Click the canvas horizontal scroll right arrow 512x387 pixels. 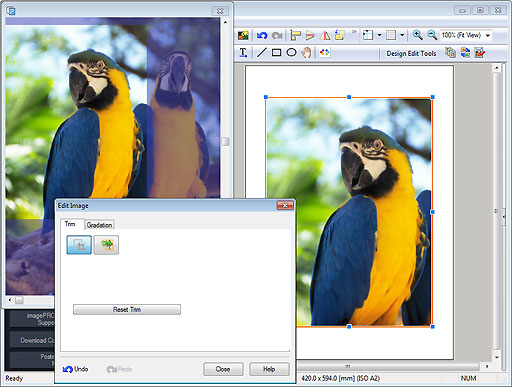(487, 366)
